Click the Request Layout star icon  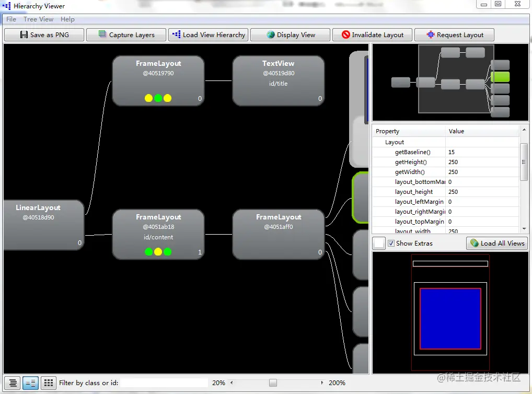click(430, 34)
